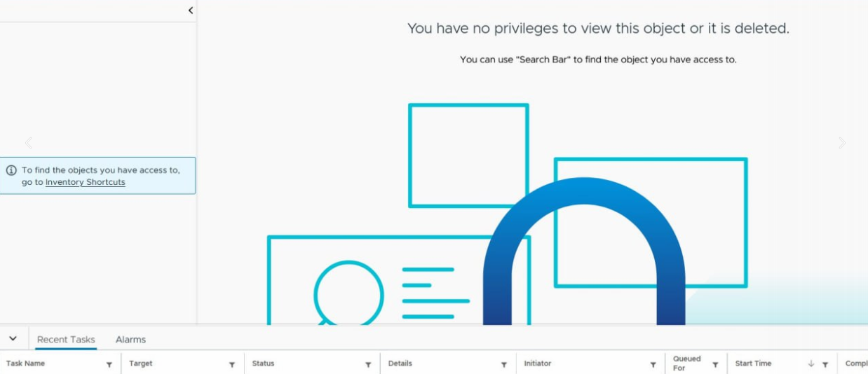Image resolution: width=868 pixels, height=374 pixels.
Task: Collapse the Recent Tasks bottom panel
Action: pos(13,338)
